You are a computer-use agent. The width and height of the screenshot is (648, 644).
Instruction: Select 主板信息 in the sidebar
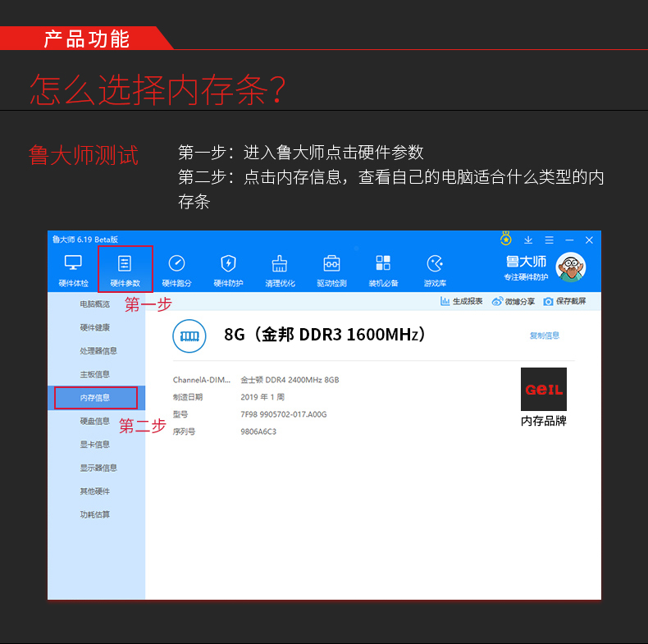point(94,374)
